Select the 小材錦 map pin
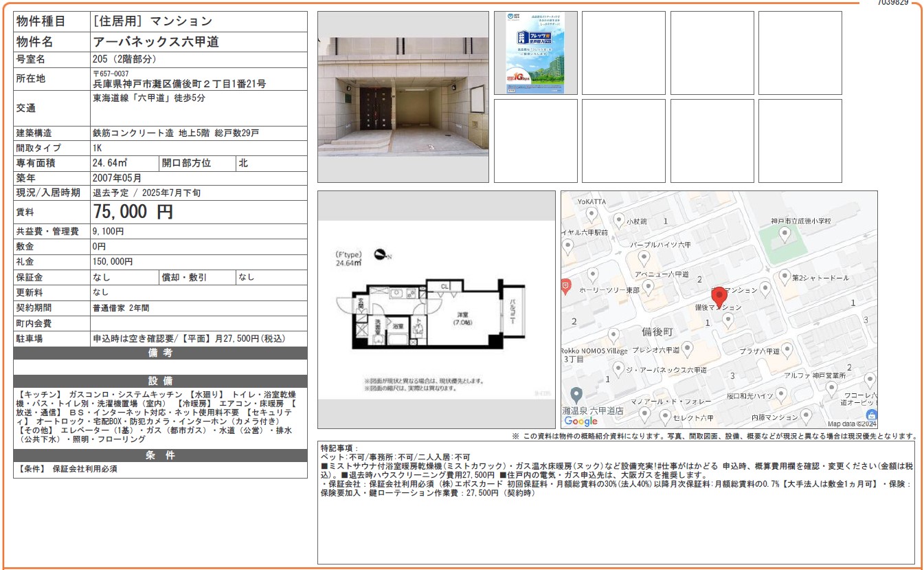924x570 pixels. [x=620, y=221]
